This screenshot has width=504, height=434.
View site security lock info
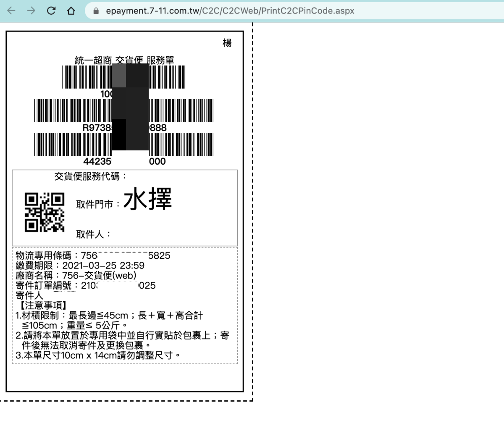[x=96, y=11]
